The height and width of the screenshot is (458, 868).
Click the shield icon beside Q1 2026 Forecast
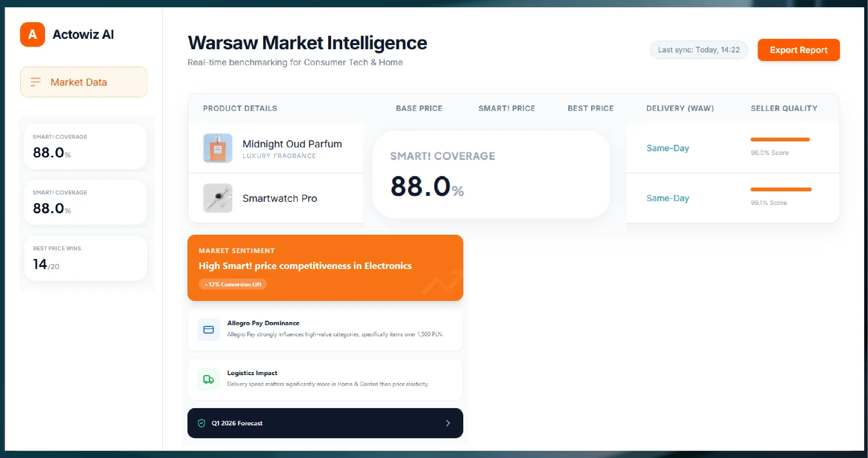pos(201,423)
